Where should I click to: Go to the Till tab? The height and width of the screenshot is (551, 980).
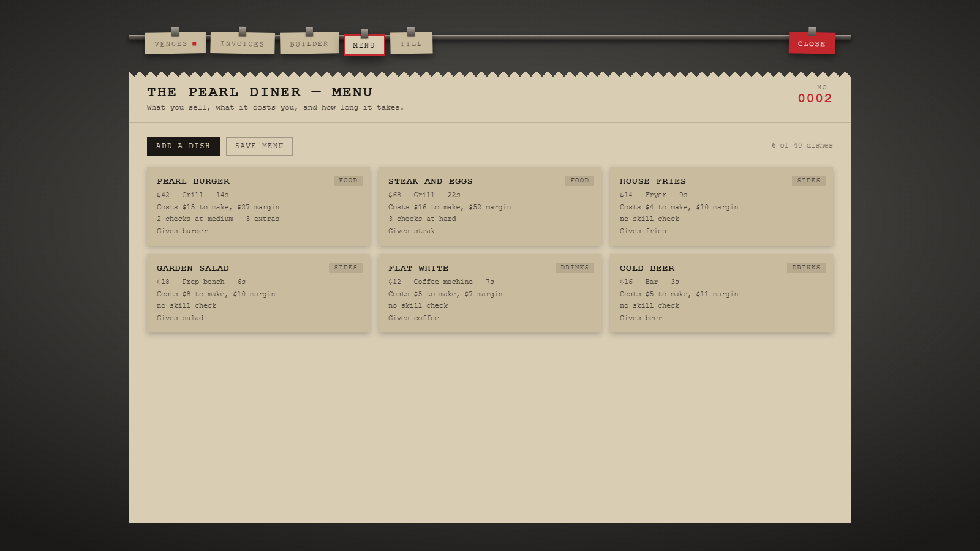(x=412, y=43)
